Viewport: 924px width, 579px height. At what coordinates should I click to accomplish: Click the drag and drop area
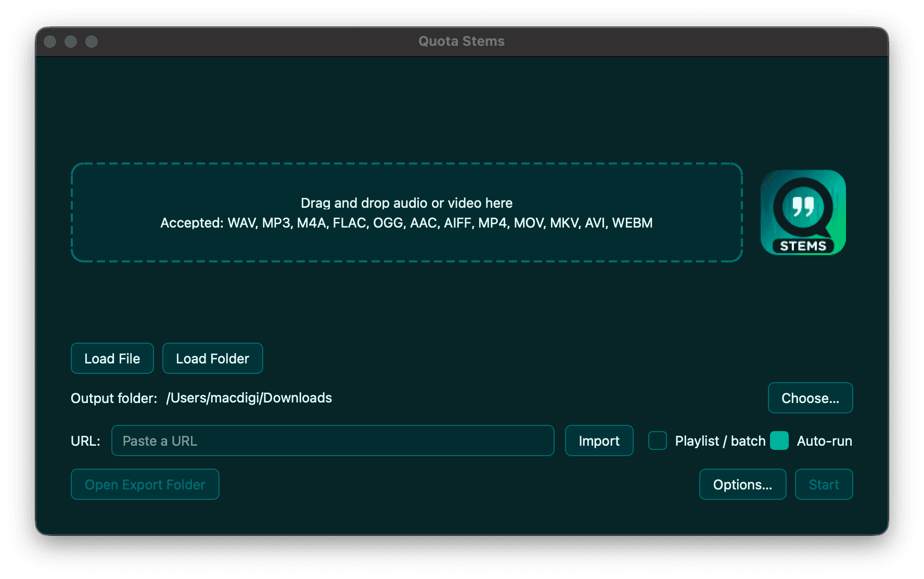[x=407, y=212]
